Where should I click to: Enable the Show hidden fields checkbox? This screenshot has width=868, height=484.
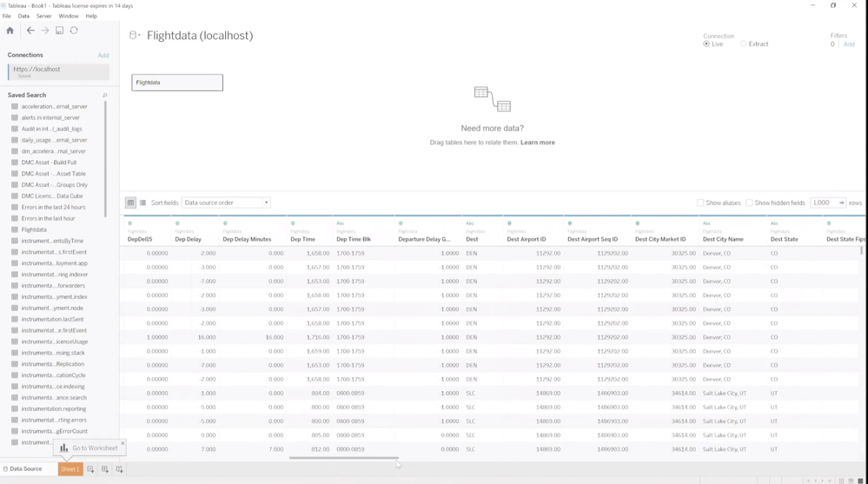coord(749,202)
